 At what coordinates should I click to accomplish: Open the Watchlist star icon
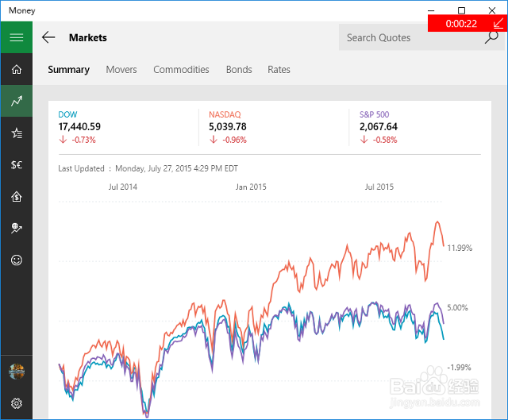click(17, 133)
